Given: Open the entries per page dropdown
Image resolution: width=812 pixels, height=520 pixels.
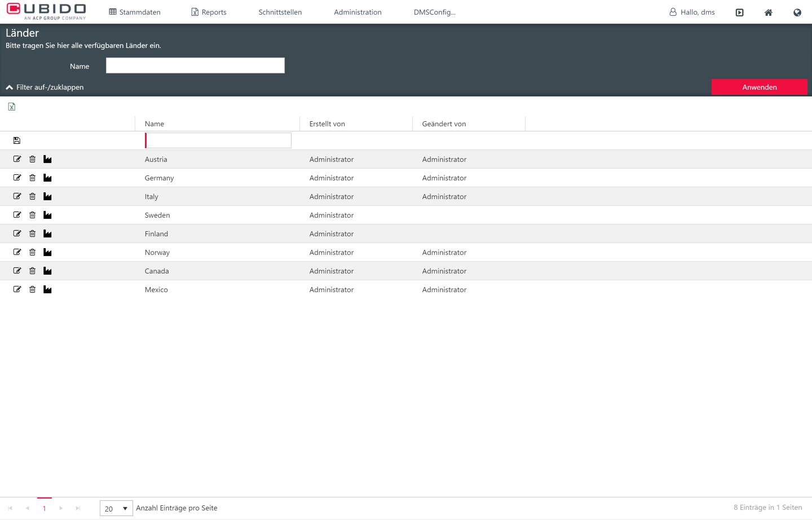Looking at the screenshot, I should [x=116, y=508].
